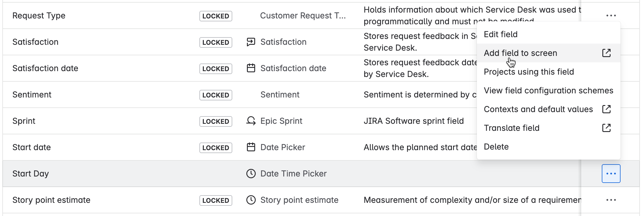Select Edit field from the menu
644x216 pixels.
(500, 34)
